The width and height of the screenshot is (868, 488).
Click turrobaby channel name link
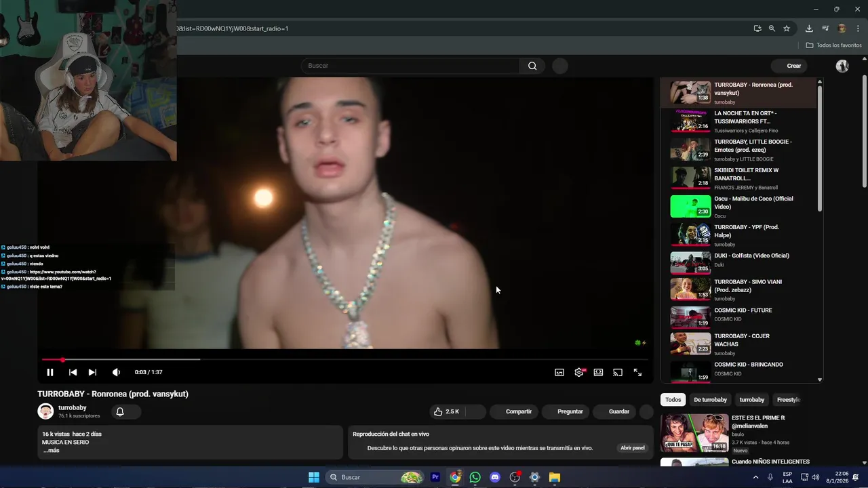pos(73,407)
